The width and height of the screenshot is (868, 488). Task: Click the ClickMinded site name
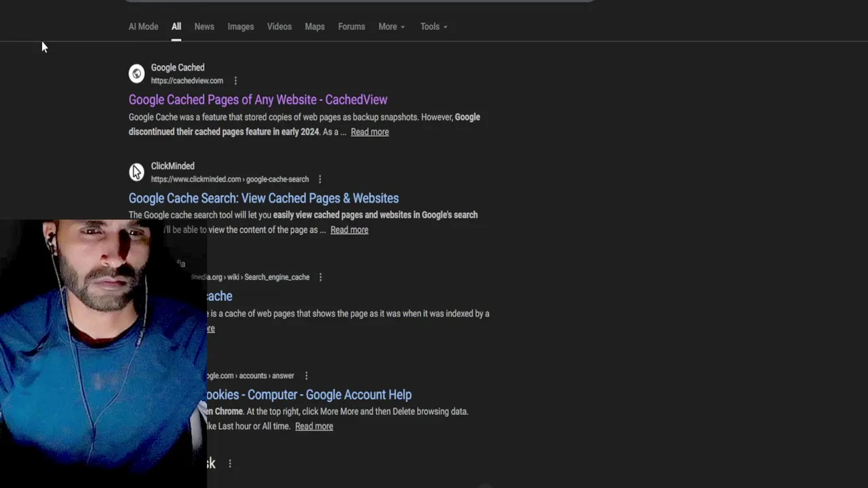172,166
